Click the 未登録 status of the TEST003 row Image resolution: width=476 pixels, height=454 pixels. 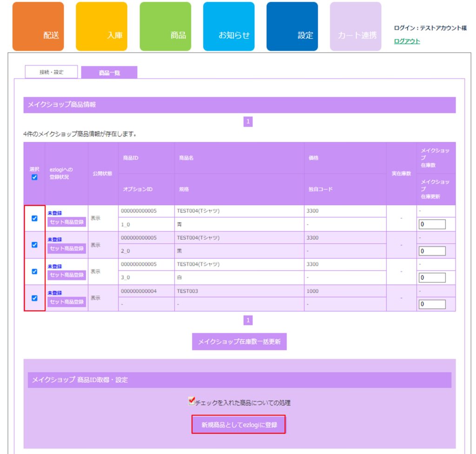(x=54, y=293)
